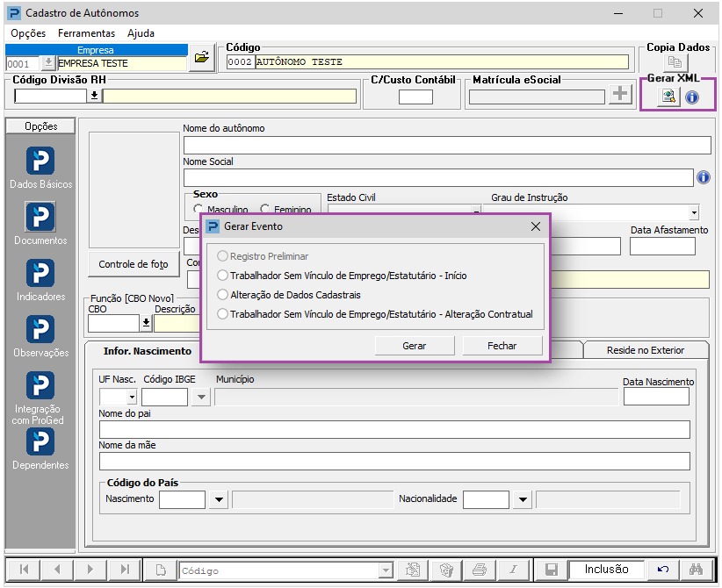Screen dimensions: 722x588
Task: Click the Gerar XML generate icon
Action: 668,97
